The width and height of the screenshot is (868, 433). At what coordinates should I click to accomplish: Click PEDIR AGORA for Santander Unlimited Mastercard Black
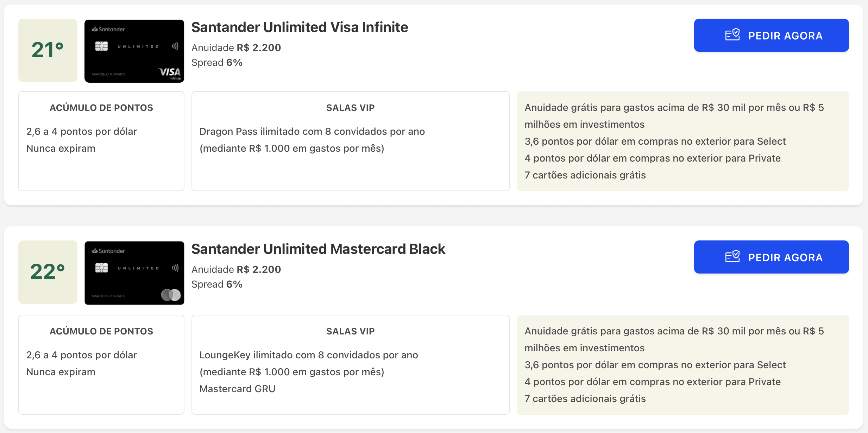(771, 257)
